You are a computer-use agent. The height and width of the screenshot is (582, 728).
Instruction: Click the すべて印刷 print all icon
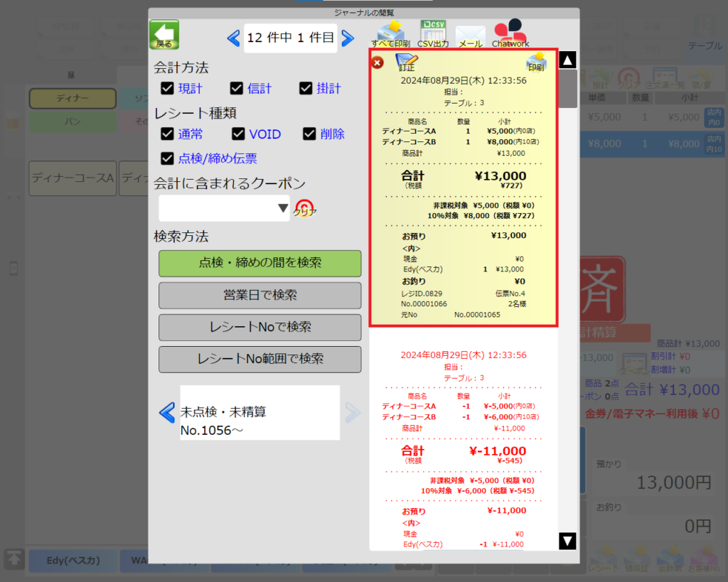click(x=390, y=33)
